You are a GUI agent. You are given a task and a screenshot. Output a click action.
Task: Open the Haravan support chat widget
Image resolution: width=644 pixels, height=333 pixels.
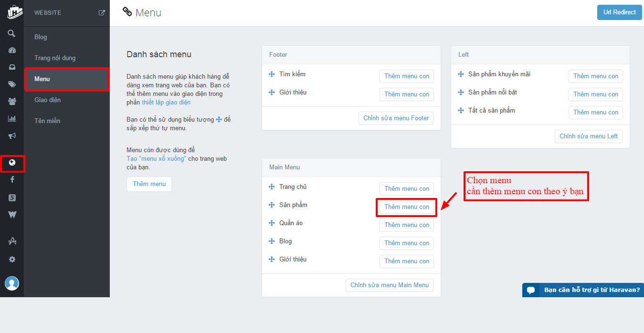(583, 290)
